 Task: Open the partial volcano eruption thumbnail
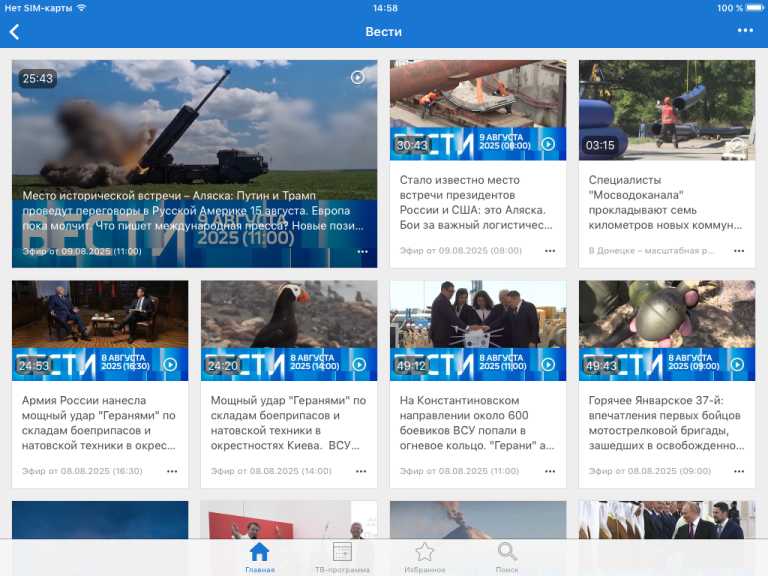pos(478,520)
